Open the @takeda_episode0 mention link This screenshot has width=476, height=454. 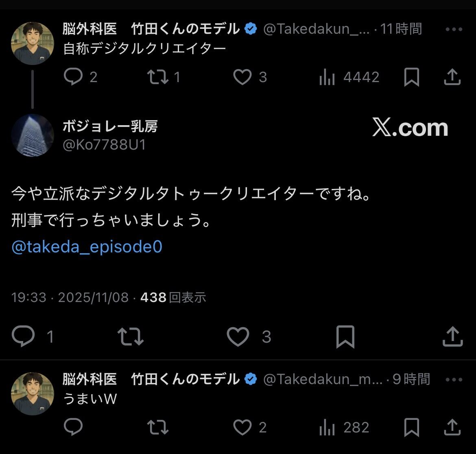pos(87,247)
